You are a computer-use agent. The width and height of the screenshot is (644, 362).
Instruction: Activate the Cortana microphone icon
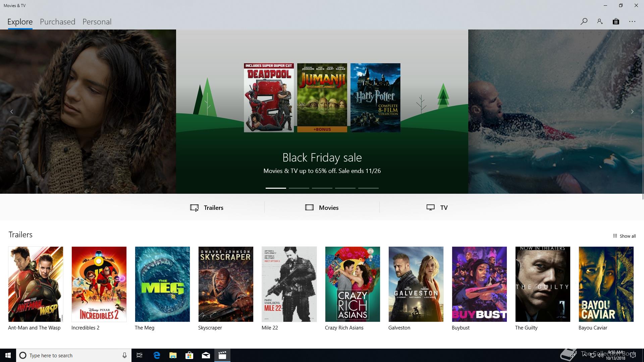[124, 355]
